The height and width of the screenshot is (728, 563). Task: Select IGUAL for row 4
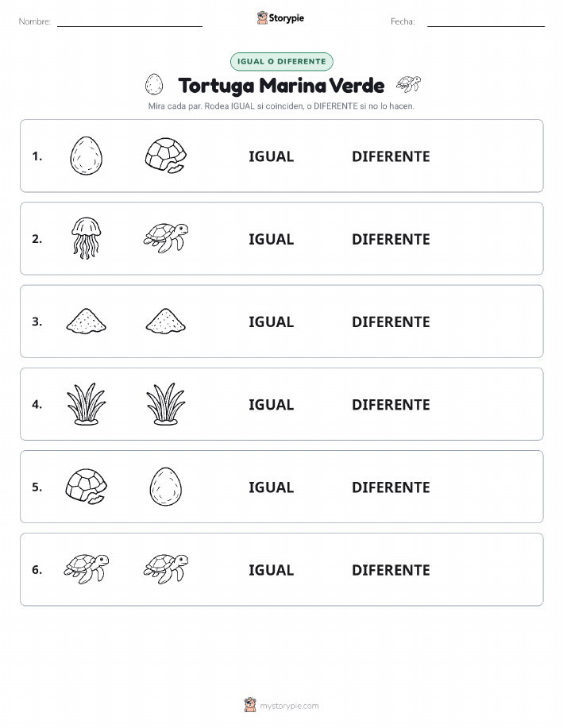point(272,404)
